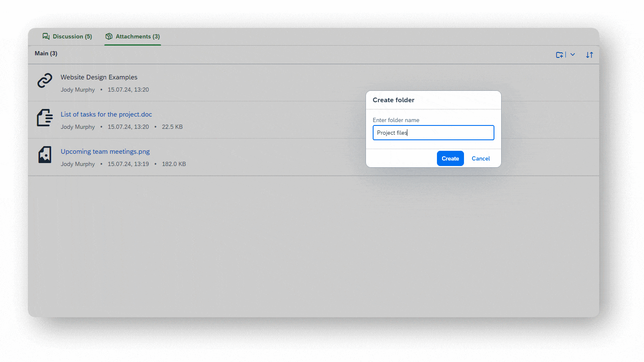Click the Create folder dialog title
This screenshot has height=362, width=644.
tap(393, 100)
